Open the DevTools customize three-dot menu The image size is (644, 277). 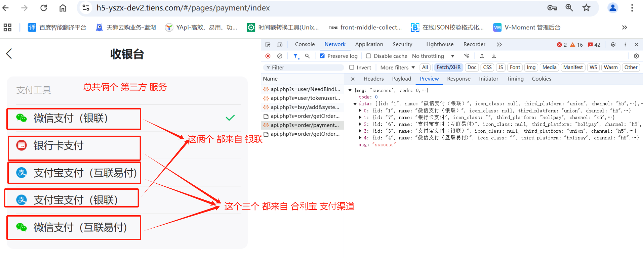pyautogui.click(x=625, y=44)
